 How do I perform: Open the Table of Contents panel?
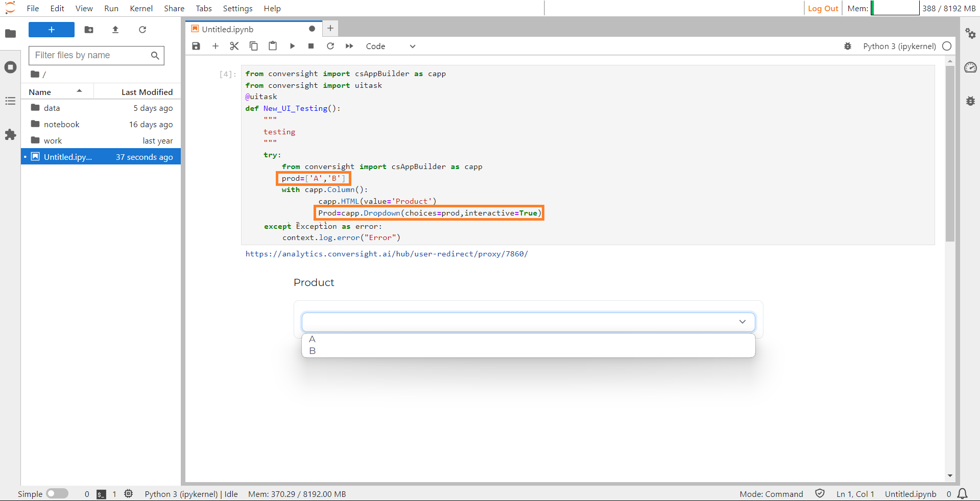[x=10, y=101]
